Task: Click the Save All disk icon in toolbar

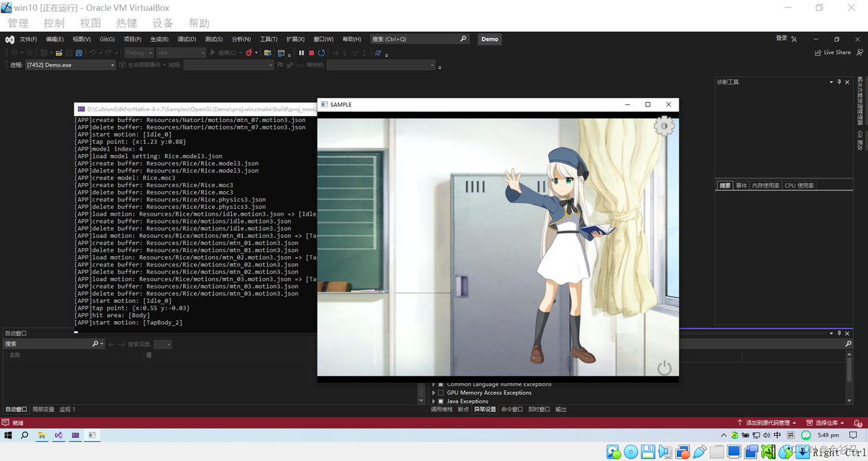Action: (x=79, y=53)
